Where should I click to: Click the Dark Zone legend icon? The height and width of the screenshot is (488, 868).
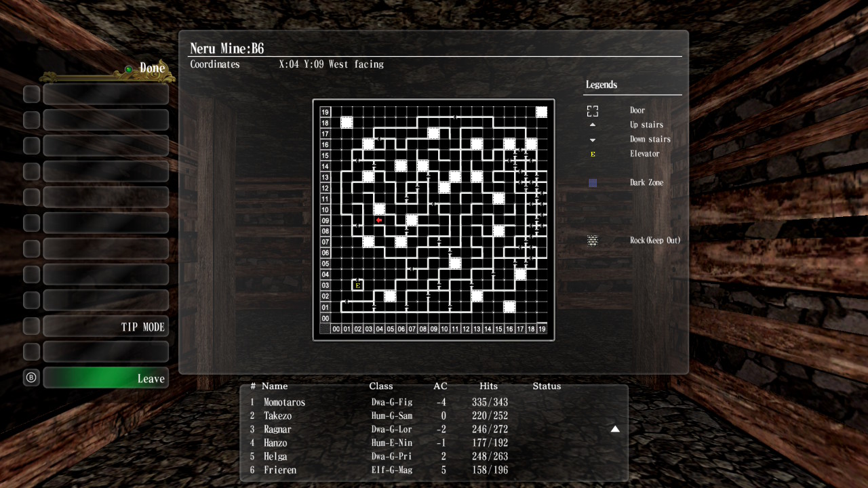[x=592, y=183]
